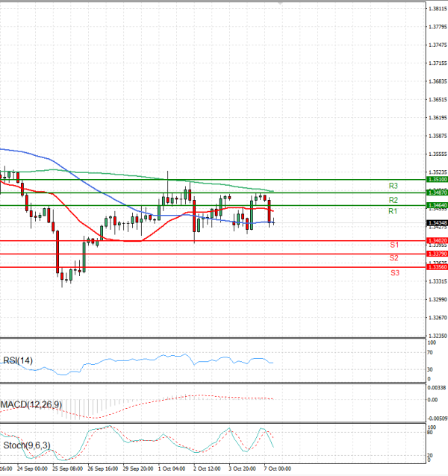Click the 7 Oct 00:00 time label
This screenshot has height=476, width=448.
pos(277,469)
